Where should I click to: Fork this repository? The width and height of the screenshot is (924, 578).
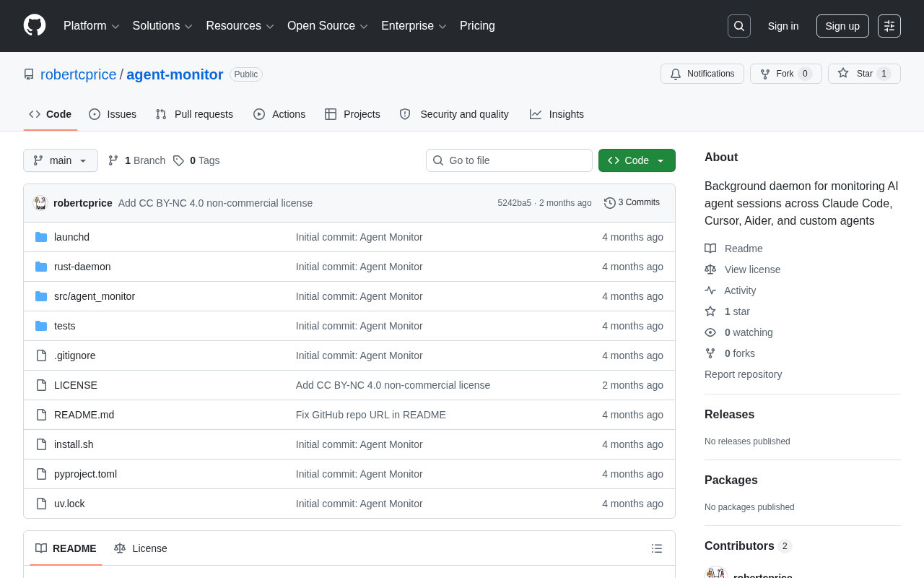point(786,74)
